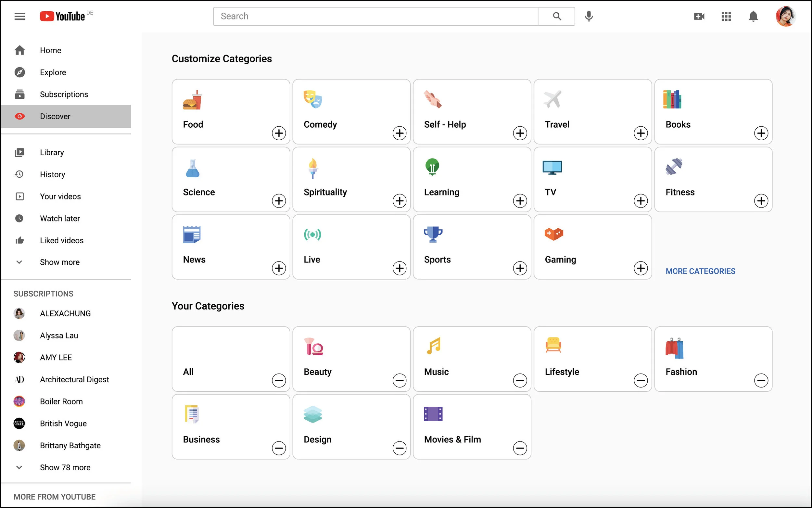This screenshot has height=508, width=812.
Task: Click the create video camera icon
Action: [x=699, y=16]
